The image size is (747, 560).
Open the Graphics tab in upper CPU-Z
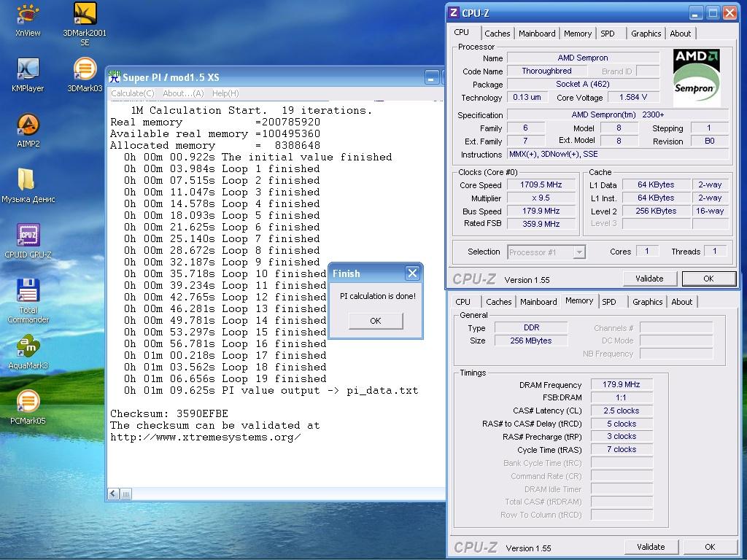(x=646, y=34)
